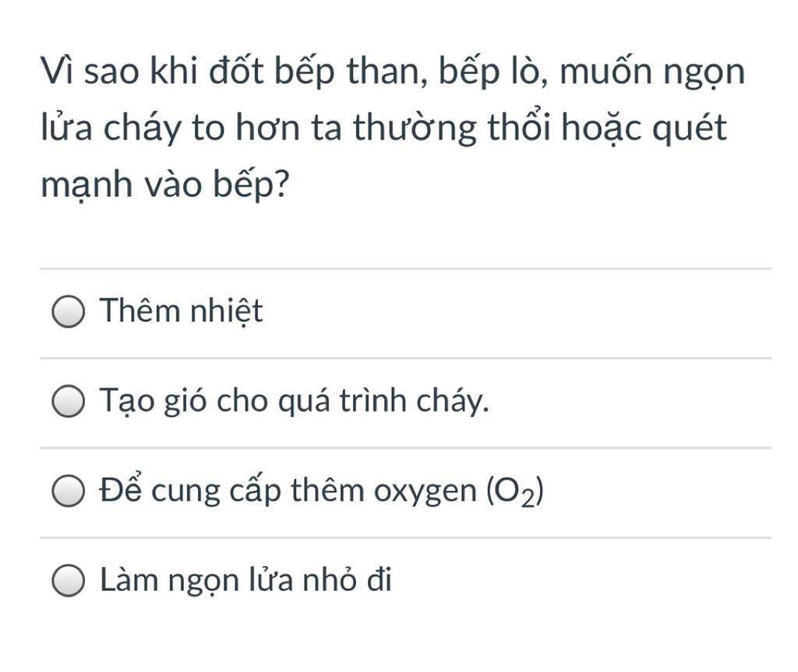Click the 'Làm ngọn lửa nhỏ đi' answer label
Image resolution: width=798 pixels, height=672 pixels.
[x=245, y=580]
